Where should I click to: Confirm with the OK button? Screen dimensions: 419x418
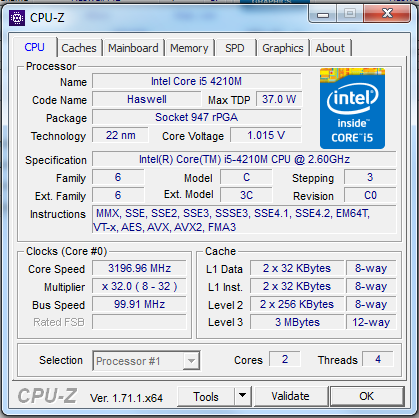[x=367, y=396]
